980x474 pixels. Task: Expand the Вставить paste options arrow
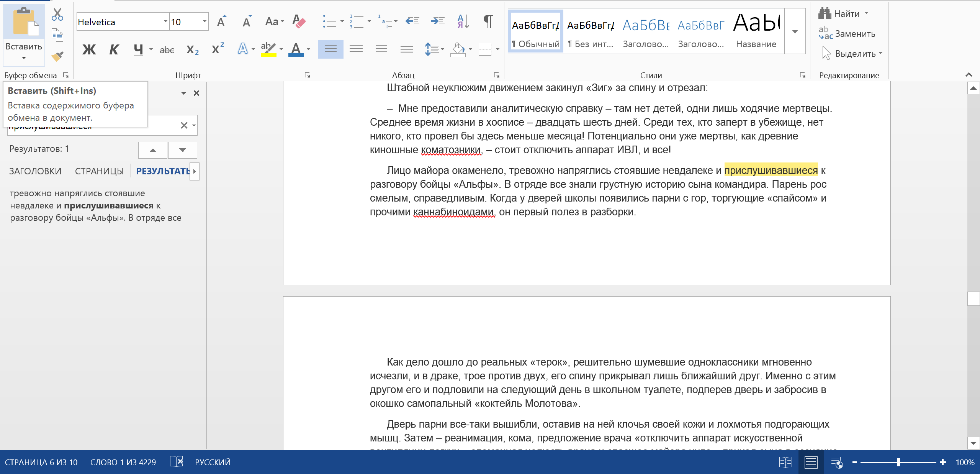[24, 58]
